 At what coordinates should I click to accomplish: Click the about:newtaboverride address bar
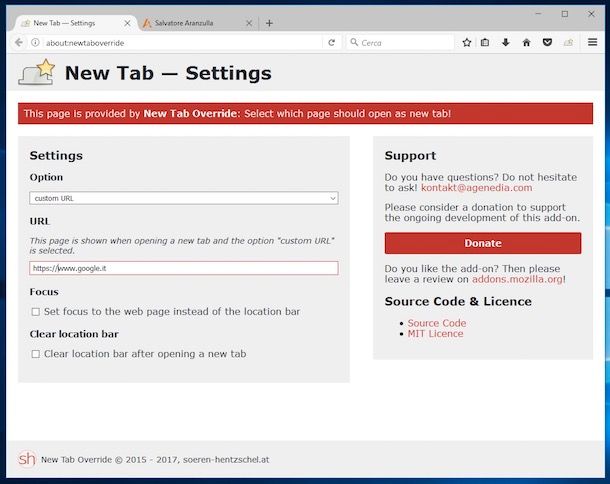tap(183, 43)
